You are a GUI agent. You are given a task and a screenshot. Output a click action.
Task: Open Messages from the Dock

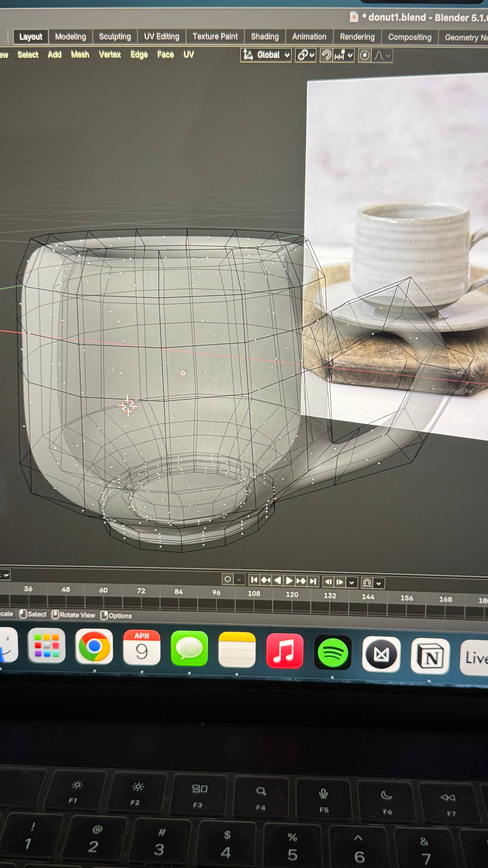tap(189, 648)
